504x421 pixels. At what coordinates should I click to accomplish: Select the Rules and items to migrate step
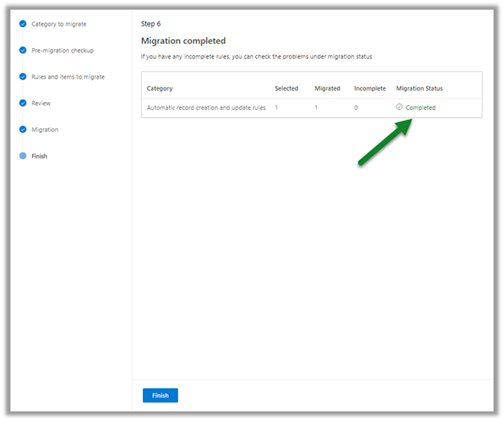[x=68, y=77]
